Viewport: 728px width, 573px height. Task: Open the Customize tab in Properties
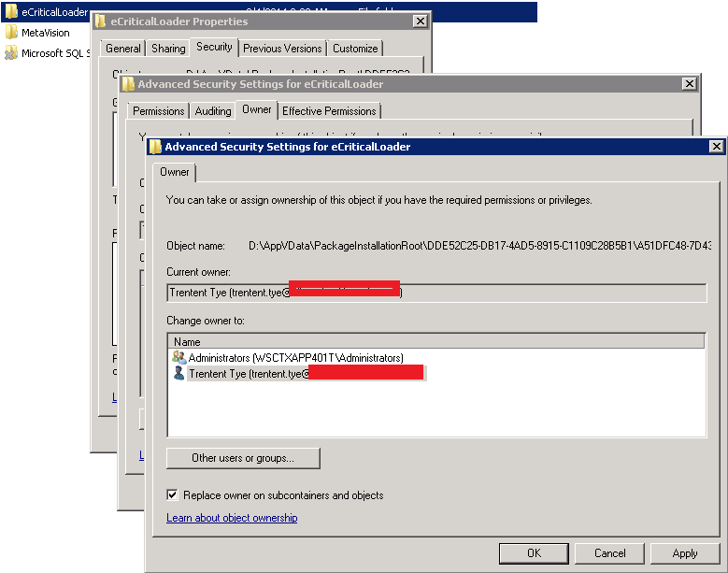click(355, 49)
